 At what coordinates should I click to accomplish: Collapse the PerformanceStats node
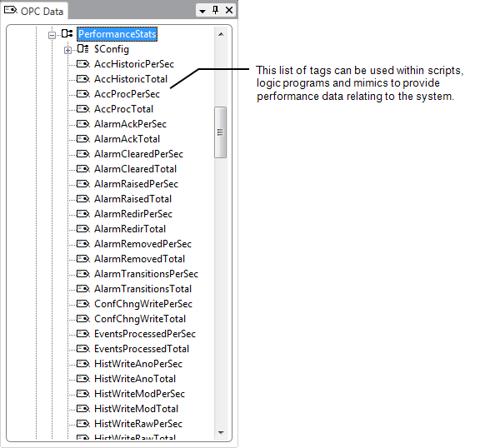(52, 35)
